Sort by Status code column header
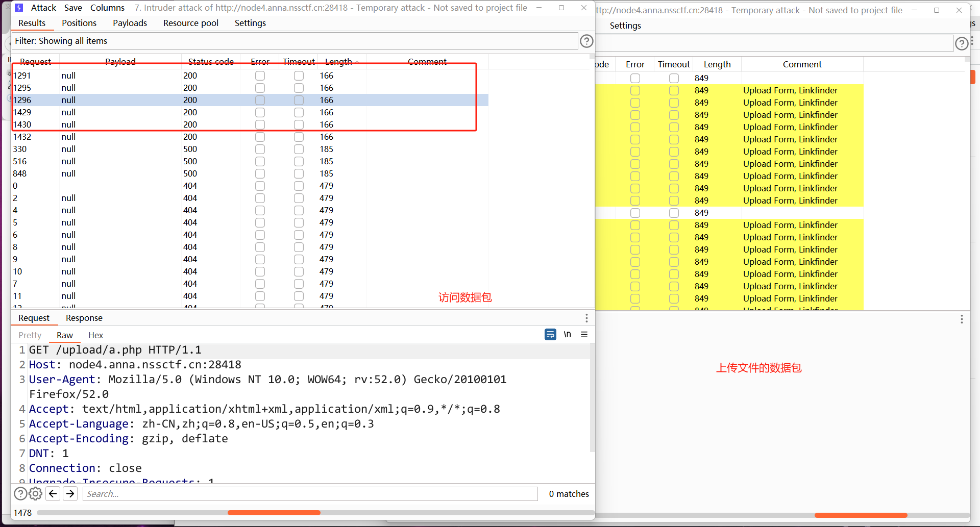This screenshot has height=527, width=980. point(211,62)
